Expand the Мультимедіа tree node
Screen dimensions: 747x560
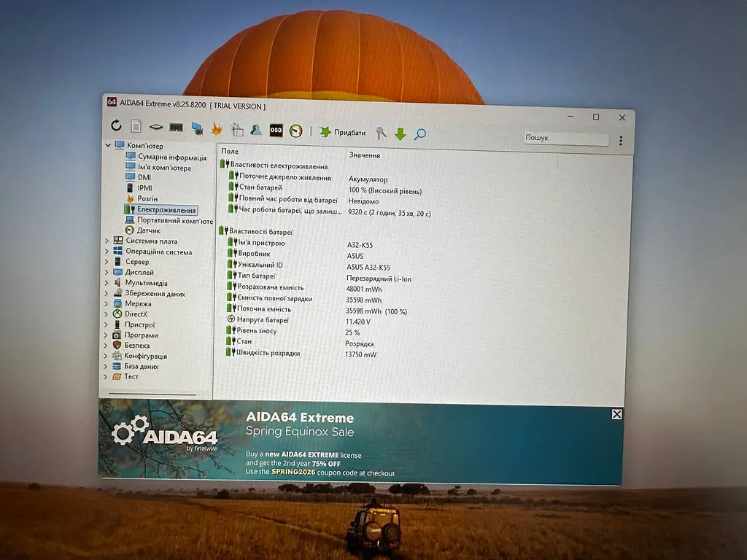pyautogui.click(x=107, y=282)
